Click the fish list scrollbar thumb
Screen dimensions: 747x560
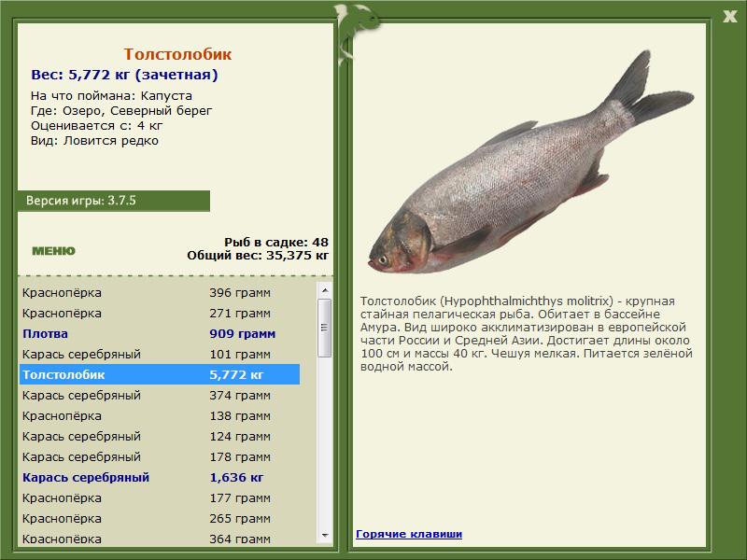(x=325, y=329)
